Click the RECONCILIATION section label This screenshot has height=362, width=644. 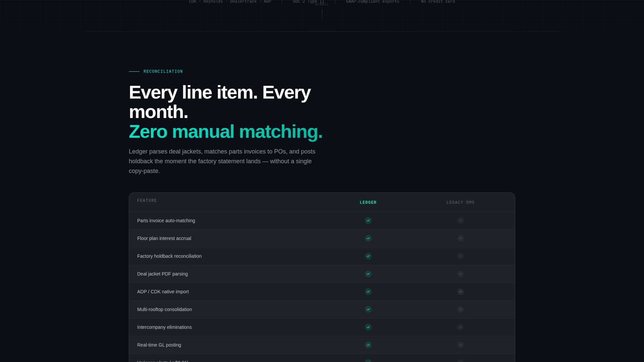[163, 71]
